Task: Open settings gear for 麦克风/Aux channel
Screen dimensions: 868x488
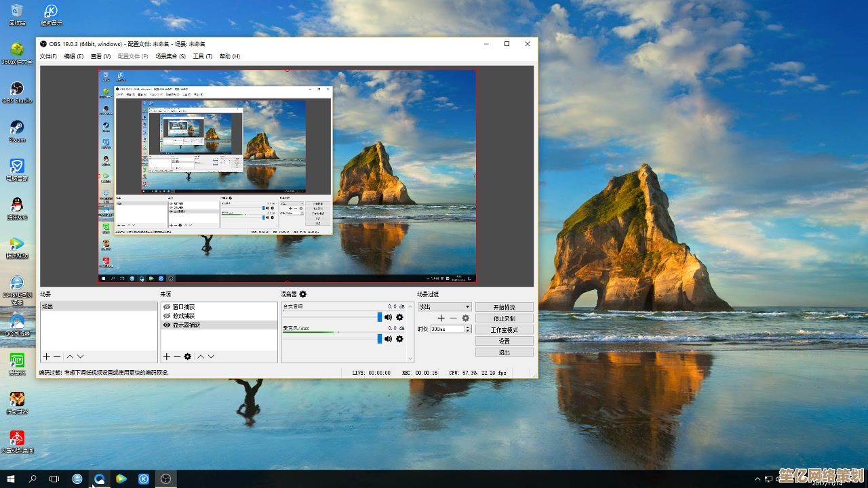Action: click(x=399, y=339)
